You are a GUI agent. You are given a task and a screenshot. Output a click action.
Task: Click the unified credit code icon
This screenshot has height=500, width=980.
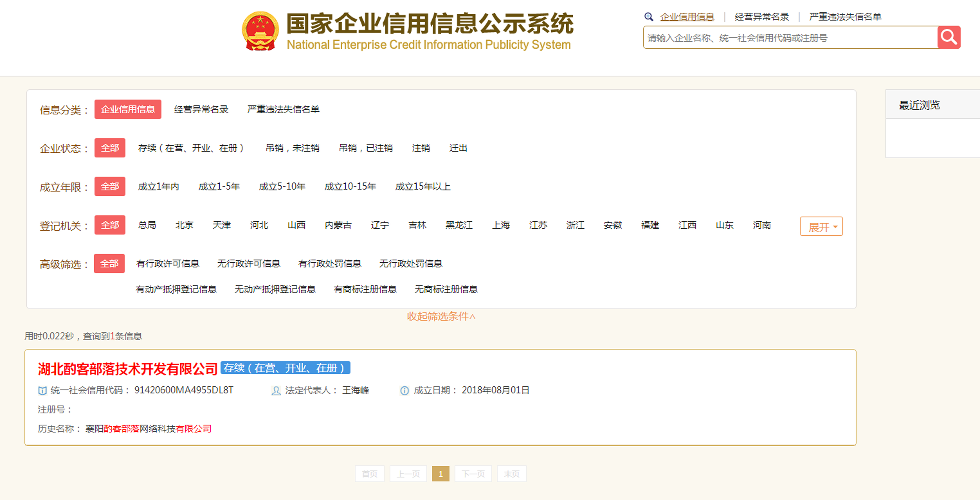(x=42, y=390)
